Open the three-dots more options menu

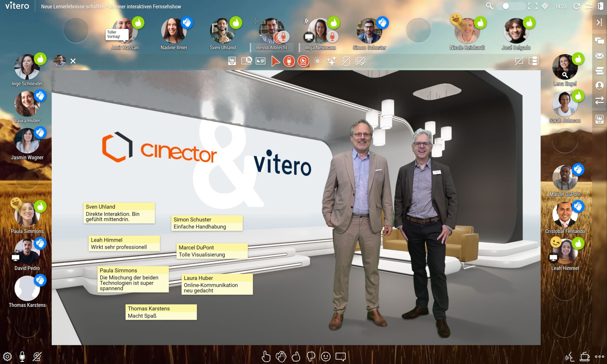point(599,356)
